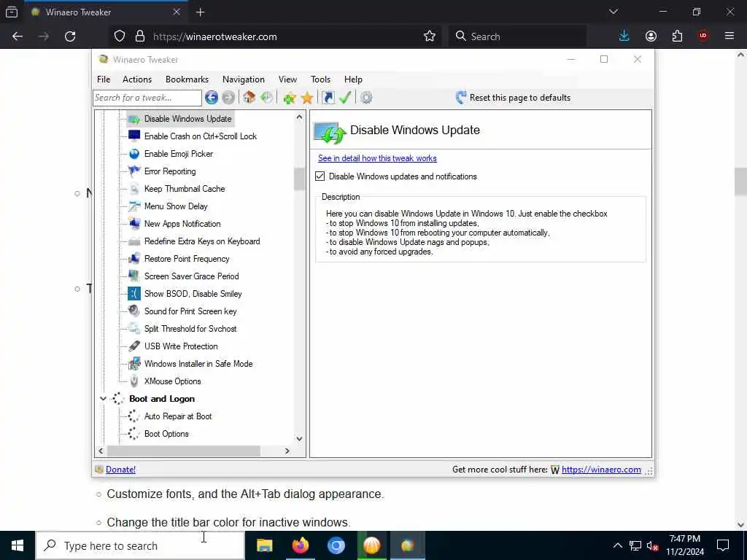This screenshot has width=747, height=560.
Task: Go back using Firefox back arrow
Action: [x=18, y=36]
